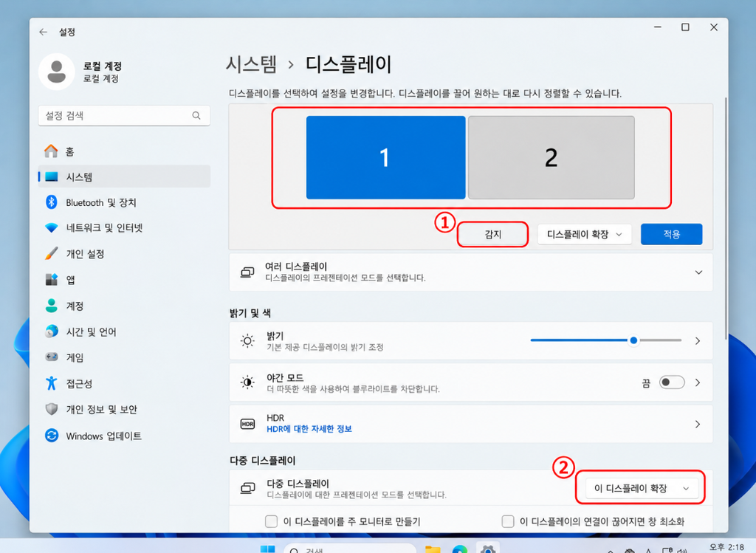Select 개인 설정 menu item

(x=124, y=253)
